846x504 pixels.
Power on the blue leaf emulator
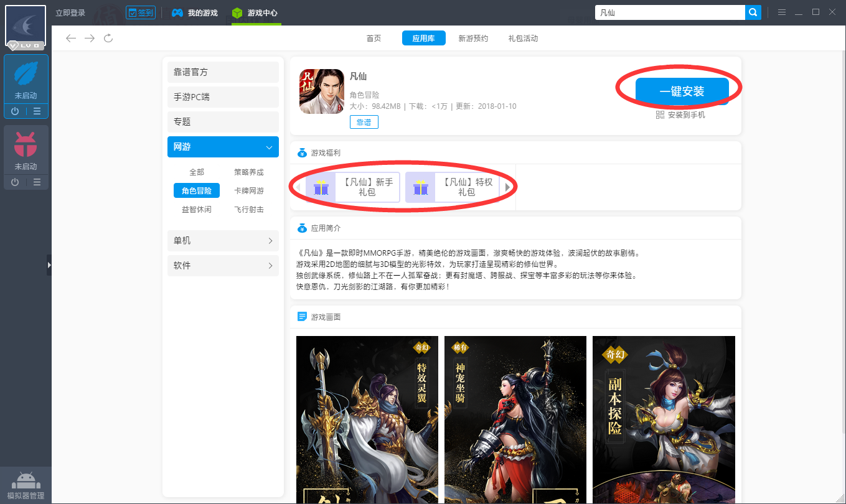[x=15, y=111]
